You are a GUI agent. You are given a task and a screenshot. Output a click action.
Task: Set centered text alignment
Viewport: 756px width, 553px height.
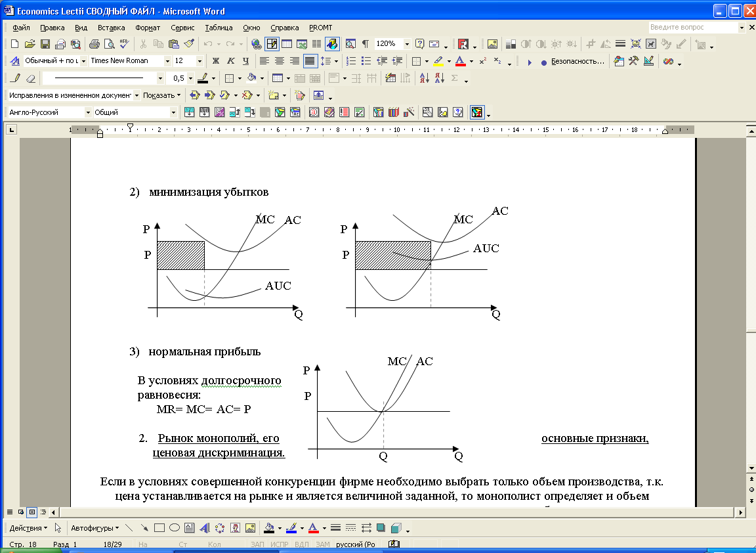(x=279, y=61)
